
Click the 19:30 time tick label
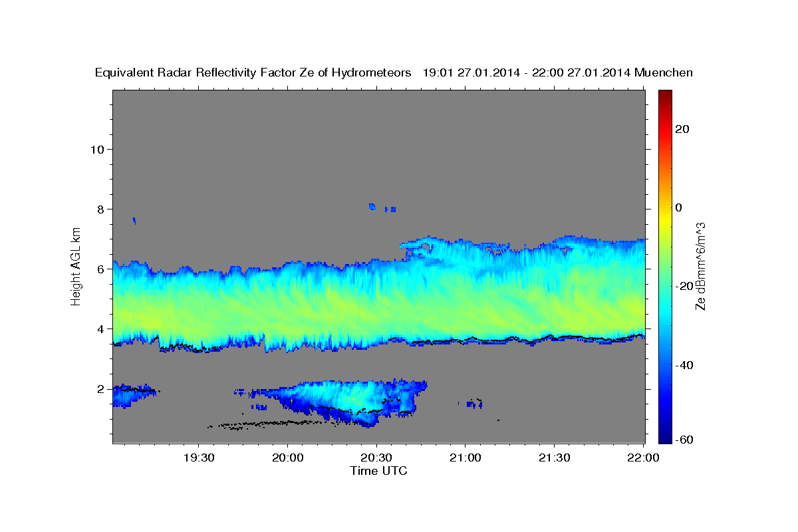click(199, 458)
